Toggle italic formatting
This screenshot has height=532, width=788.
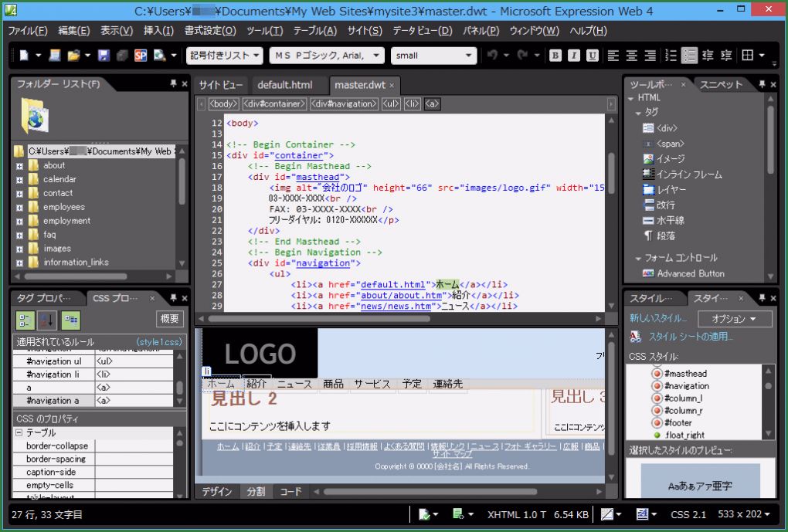[572, 56]
